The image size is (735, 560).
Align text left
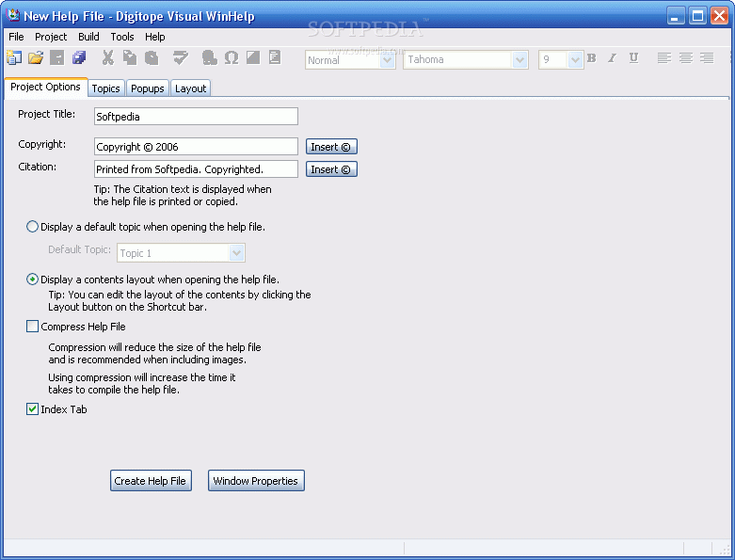click(663, 58)
